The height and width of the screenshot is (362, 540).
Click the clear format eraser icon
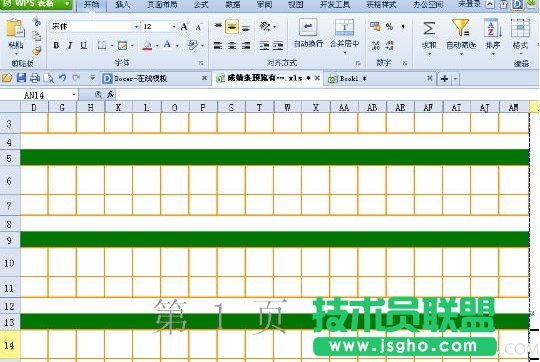click(x=193, y=45)
